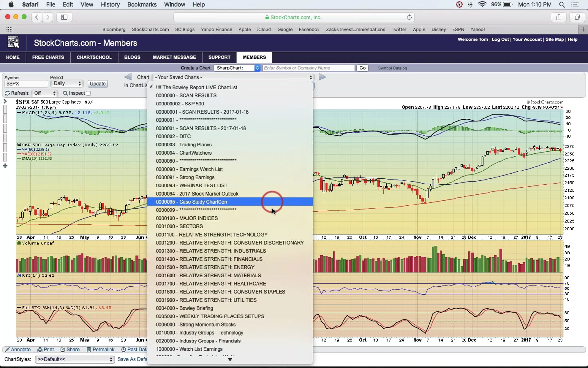Click the $SPX symbol input field

(26, 84)
